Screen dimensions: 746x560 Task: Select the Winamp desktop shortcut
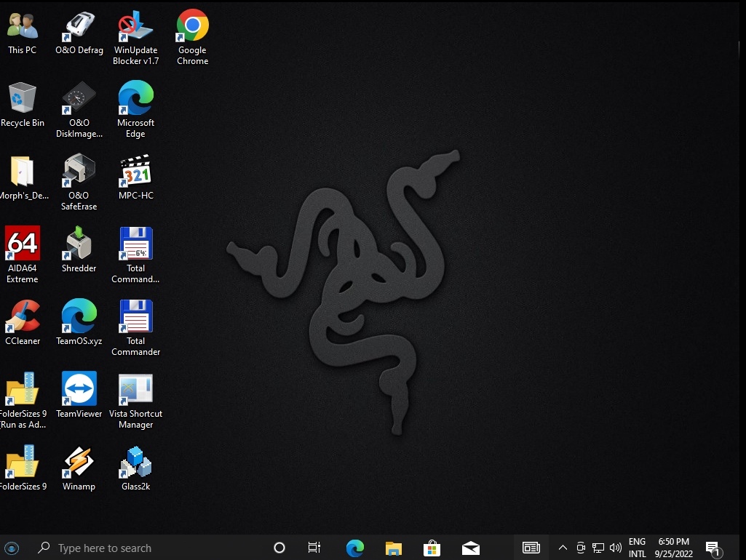click(79, 463)
